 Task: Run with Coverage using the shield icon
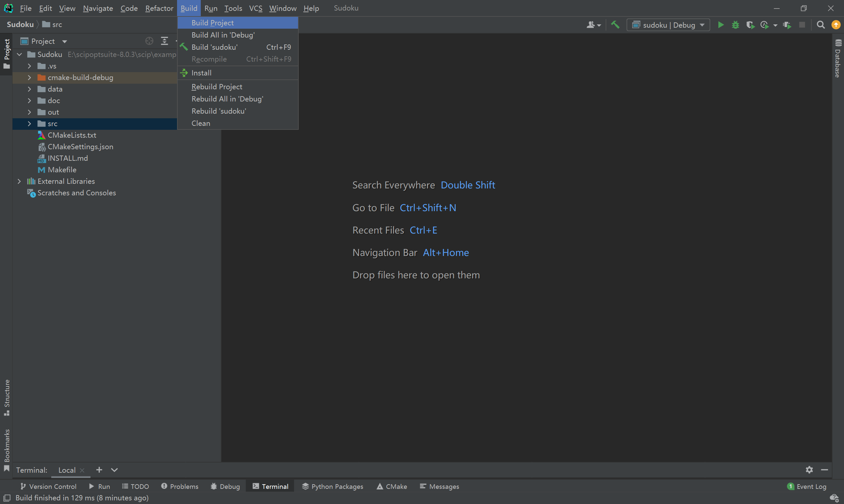click(750, 25)
